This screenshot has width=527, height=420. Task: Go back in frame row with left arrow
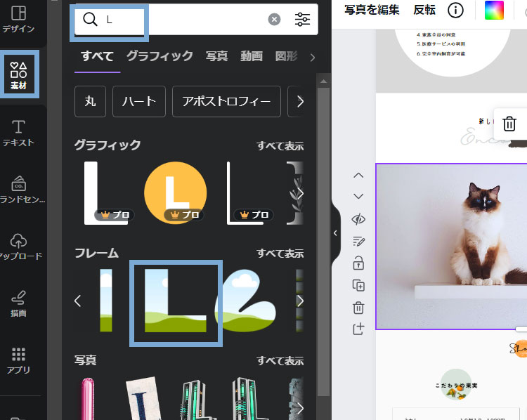pyautogui.click(x=77, y=301)
